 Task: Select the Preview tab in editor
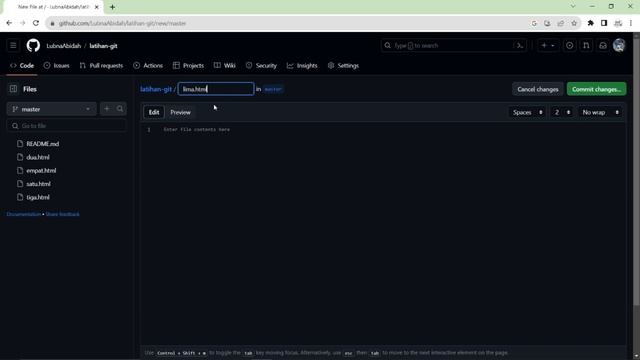click(180, 112)
